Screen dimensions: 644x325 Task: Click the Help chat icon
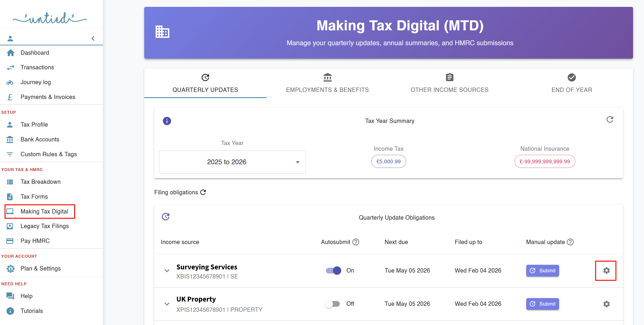click(x=10, y=296)
